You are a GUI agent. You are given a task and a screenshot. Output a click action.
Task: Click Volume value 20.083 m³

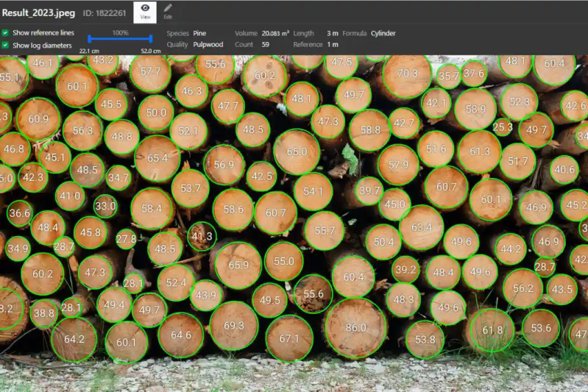click(x=275, y=33)
